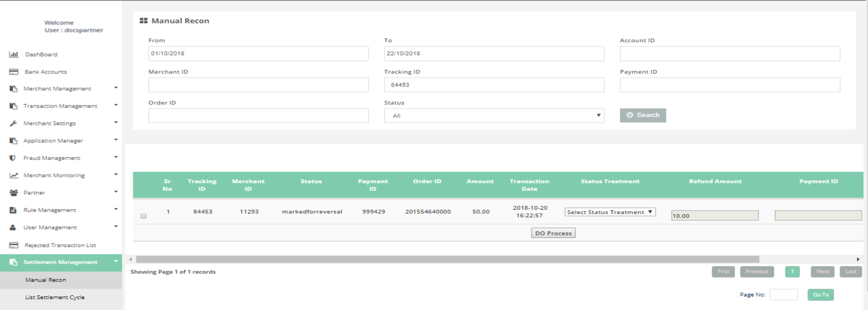Click the Tracking ID input field
Image resolution: width=868 pixels, height=310 pixels.
[494, 85]
